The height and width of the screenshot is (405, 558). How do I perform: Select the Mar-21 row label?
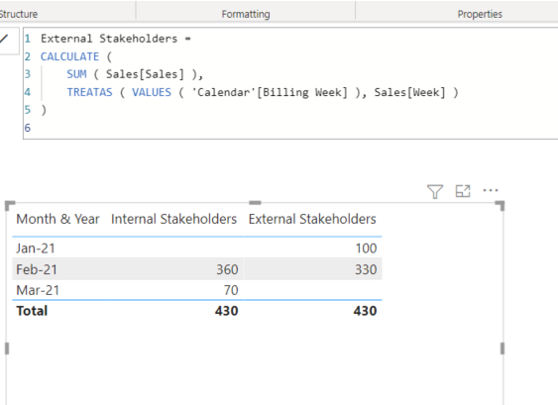[x=38, y=290]
